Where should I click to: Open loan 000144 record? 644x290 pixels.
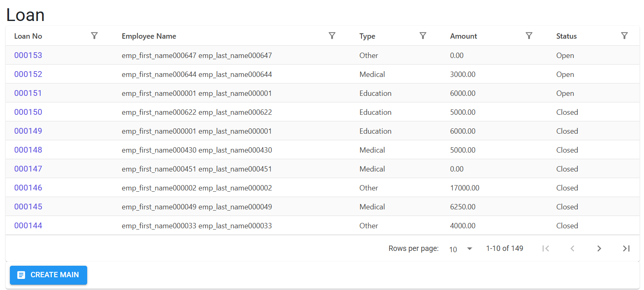pos(28,225)
